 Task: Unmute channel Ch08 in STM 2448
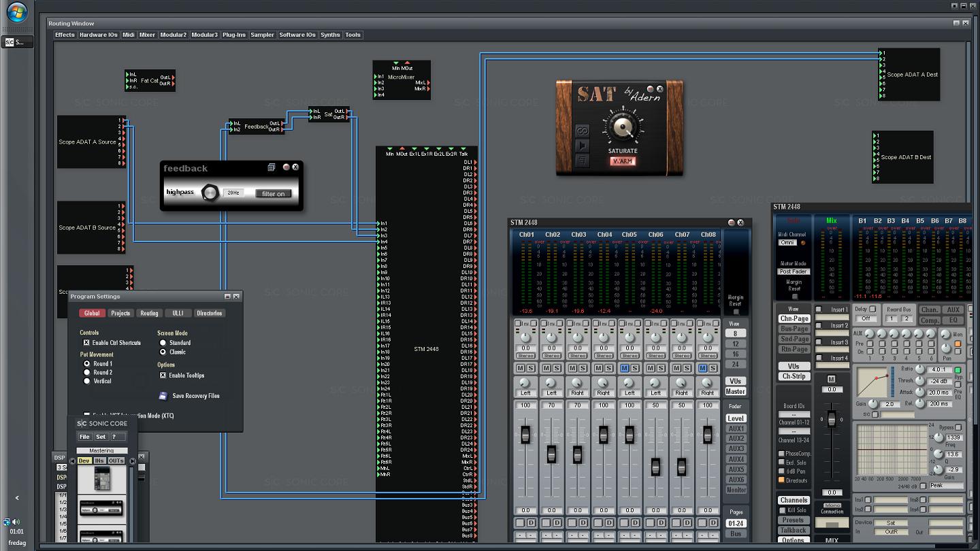pos(703,368)
